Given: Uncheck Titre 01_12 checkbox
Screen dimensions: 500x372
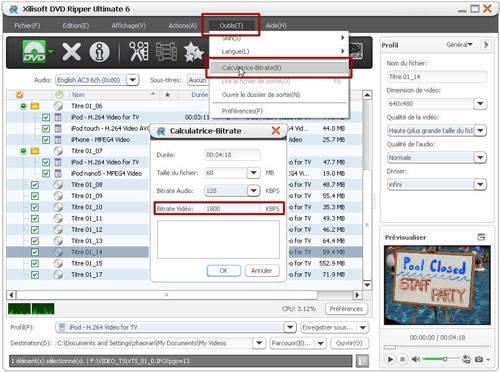Looking at the screenshot, I should [x=35, y=230].
